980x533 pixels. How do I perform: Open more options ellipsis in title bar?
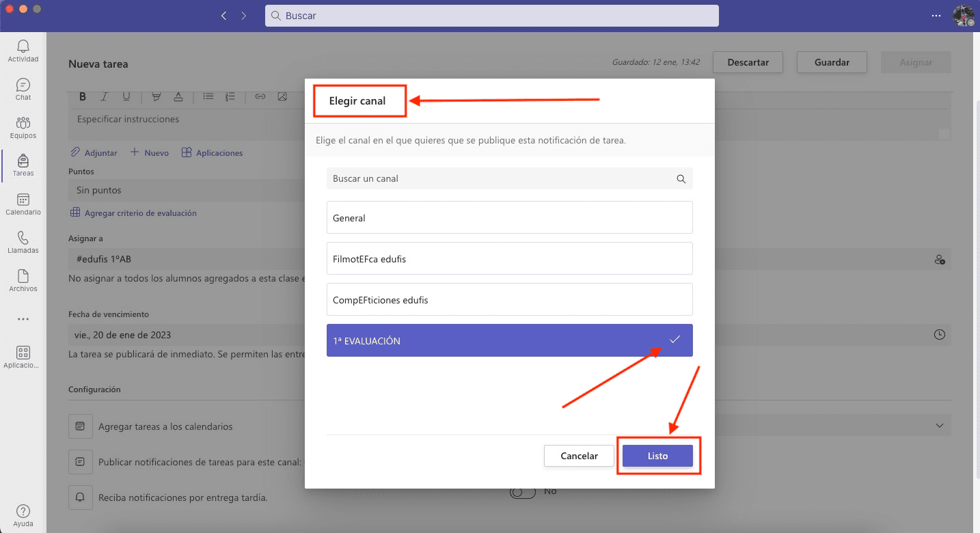(x=936, y=16)
